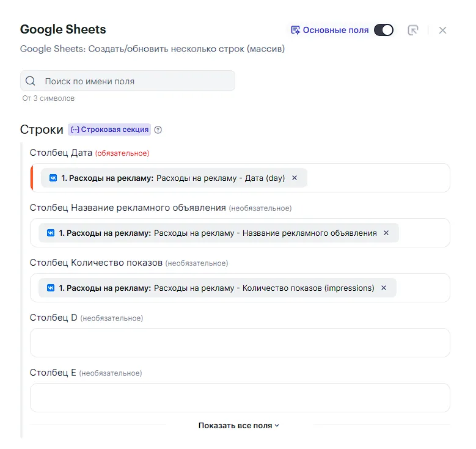Remove the Название рекламного объявления tag
This screenshot has height=449, width=476.
tap(386, 233)
